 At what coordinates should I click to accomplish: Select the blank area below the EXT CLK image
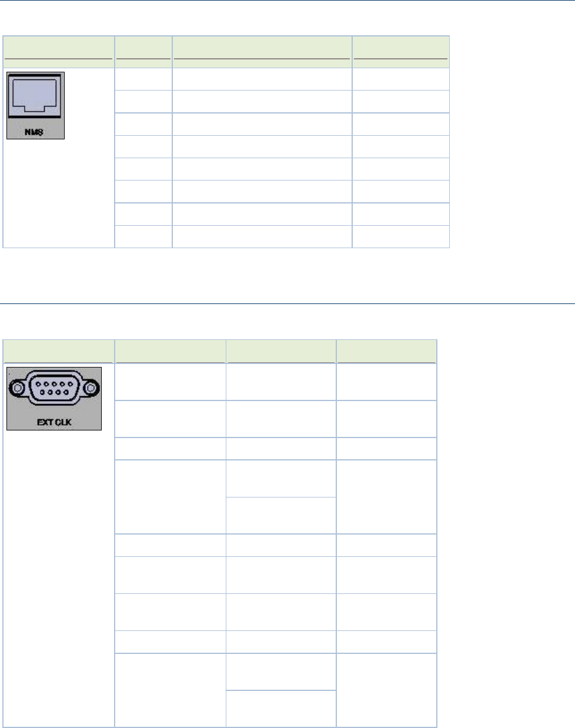59,578
